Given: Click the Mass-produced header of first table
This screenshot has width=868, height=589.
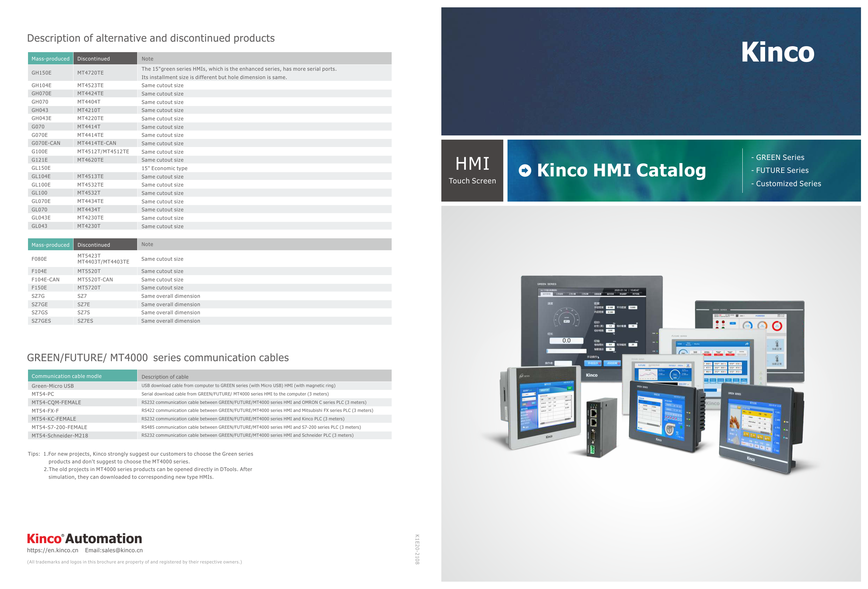Looking at the screenshot, I should [50, 59].
